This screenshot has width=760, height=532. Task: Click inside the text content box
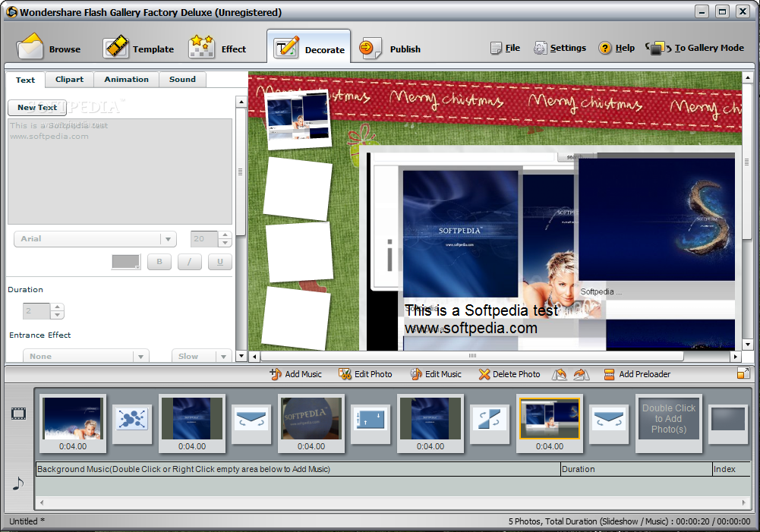tap(120, 172)
